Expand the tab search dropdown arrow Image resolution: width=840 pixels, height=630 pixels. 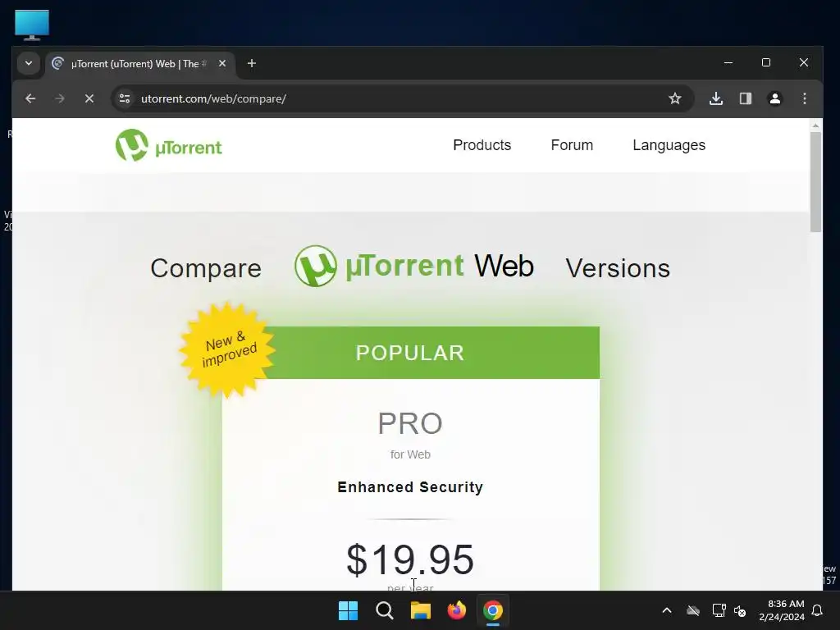pos(29,63)
